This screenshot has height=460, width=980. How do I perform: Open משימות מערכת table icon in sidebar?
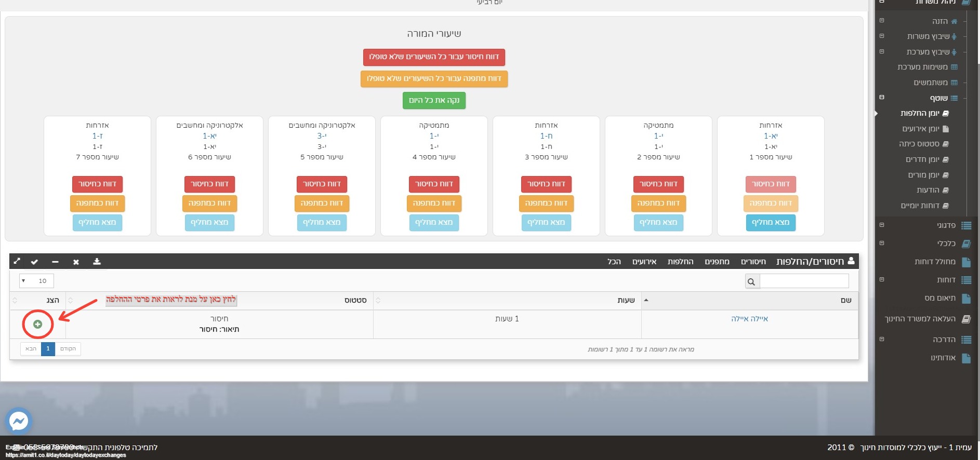pyautogui.click(x=954, y=67)
